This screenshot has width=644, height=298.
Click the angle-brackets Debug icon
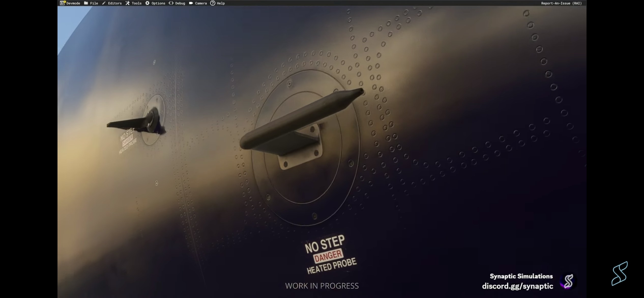pyautogui.click(x=171, y=3)
